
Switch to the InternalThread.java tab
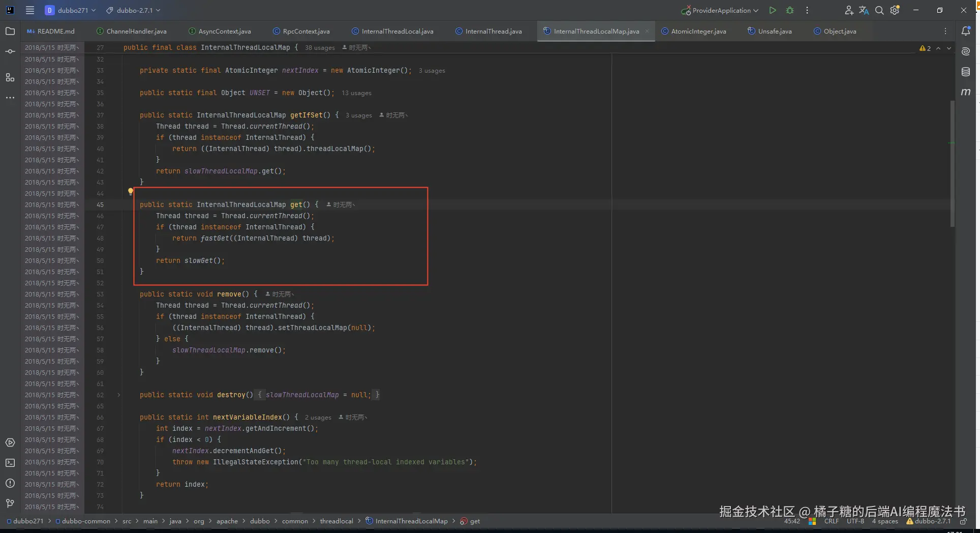point(493,31)
